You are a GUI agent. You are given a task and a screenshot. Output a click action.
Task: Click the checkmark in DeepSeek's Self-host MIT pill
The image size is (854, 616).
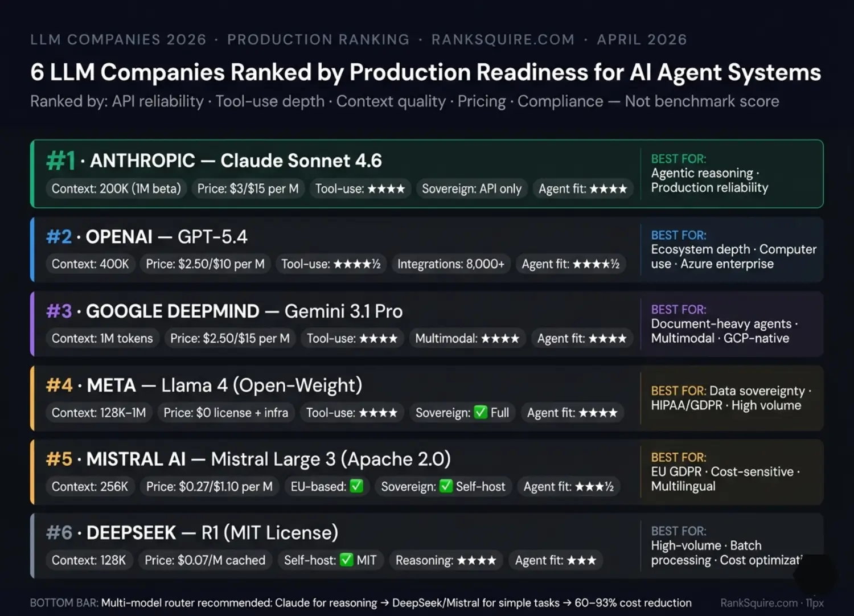[346, 560]
